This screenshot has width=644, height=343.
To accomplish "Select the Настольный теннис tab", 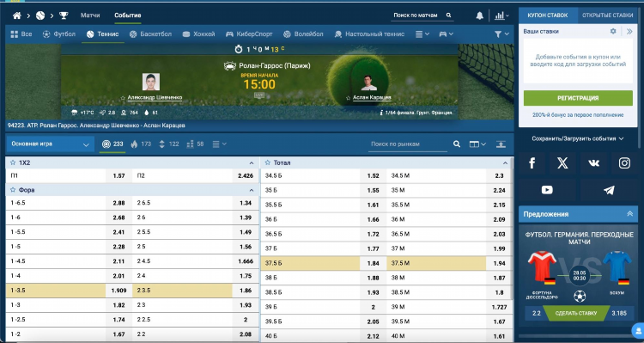I will (369, 34).
